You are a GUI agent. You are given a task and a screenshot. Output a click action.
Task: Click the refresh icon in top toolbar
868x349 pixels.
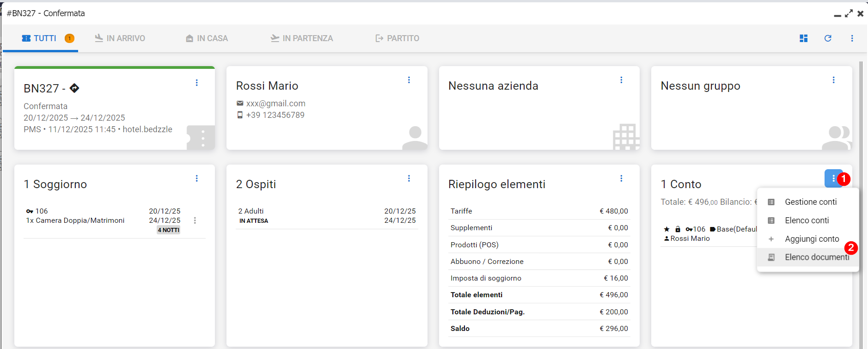coord(828,38)
